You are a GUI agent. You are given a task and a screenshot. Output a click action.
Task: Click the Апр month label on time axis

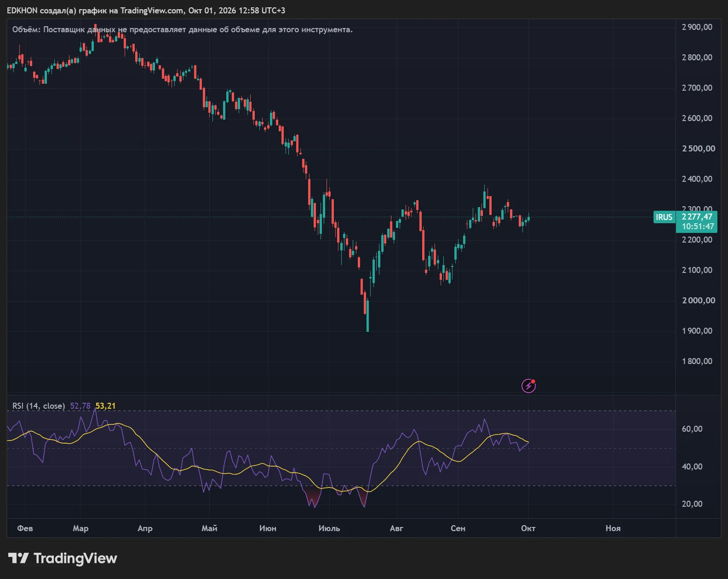pyautogui.click(x=145, y=528)
